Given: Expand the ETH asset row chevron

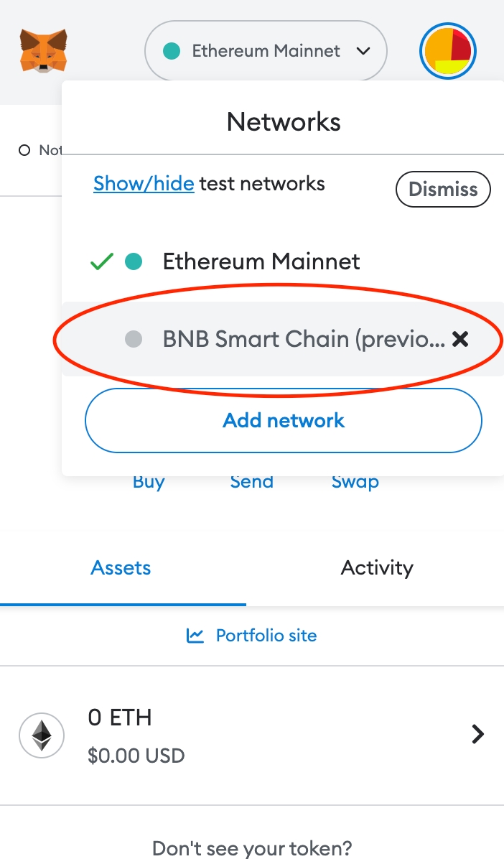Looking at the screenshot, I should 477,734.
